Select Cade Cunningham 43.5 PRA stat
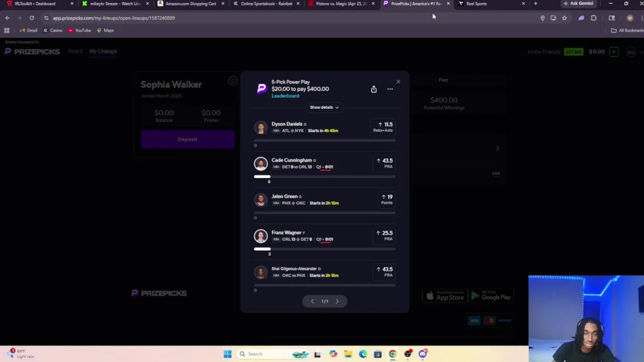The width and height of the screenshot is (644, 362). click(x=384, y=163)
